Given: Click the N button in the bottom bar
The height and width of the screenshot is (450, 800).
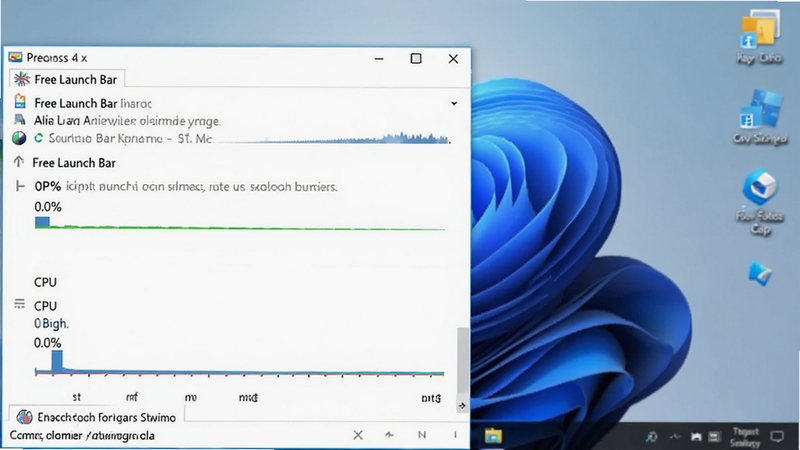Looking at the screenshot, I should [422, 435].
